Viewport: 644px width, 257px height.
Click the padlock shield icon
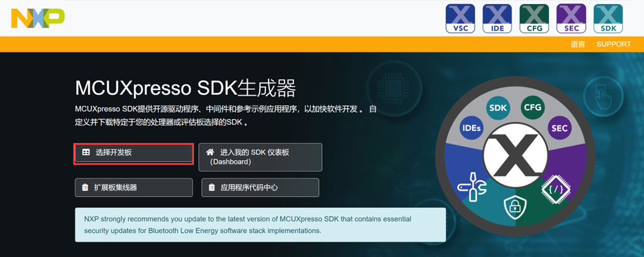point(515,207)
